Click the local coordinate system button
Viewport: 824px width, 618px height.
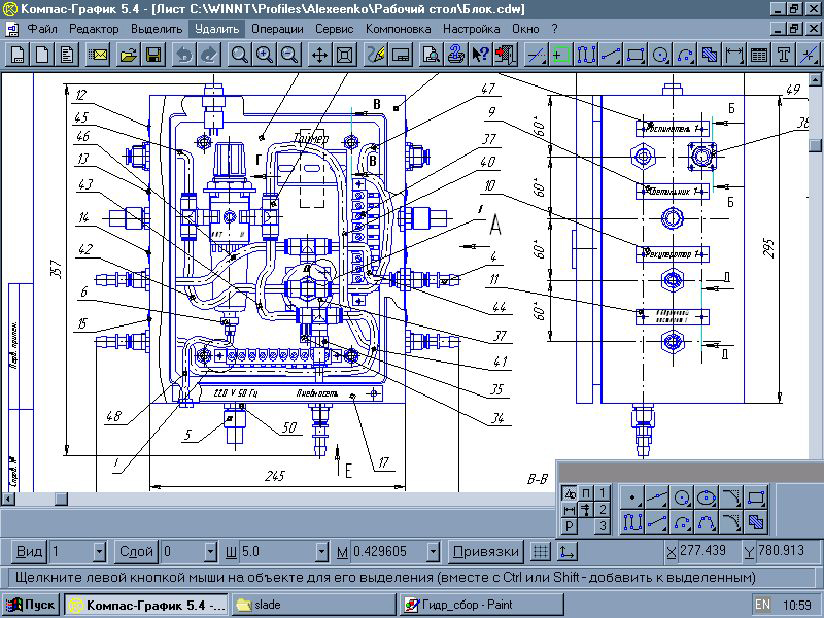(566, 552)
